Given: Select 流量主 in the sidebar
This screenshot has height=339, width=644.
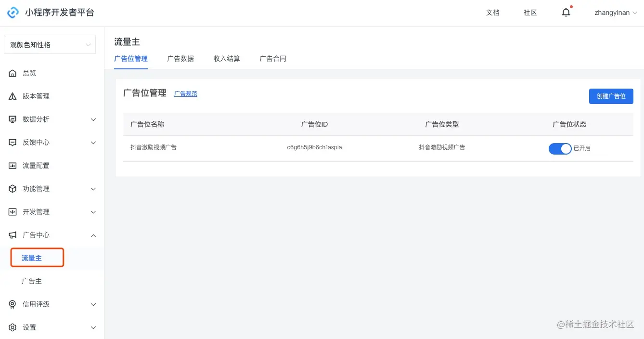Looking at the screenshot, I should [x=32, y=258].
